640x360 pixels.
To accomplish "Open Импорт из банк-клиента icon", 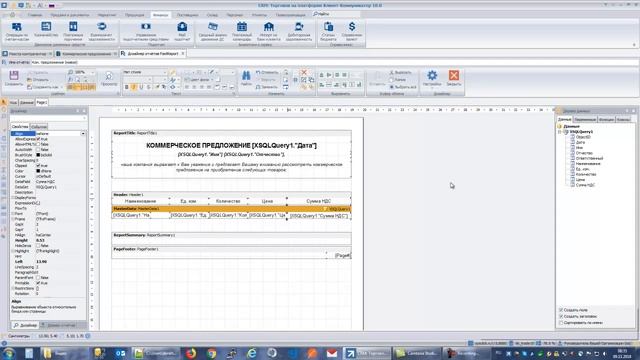I will pos(269,27).
